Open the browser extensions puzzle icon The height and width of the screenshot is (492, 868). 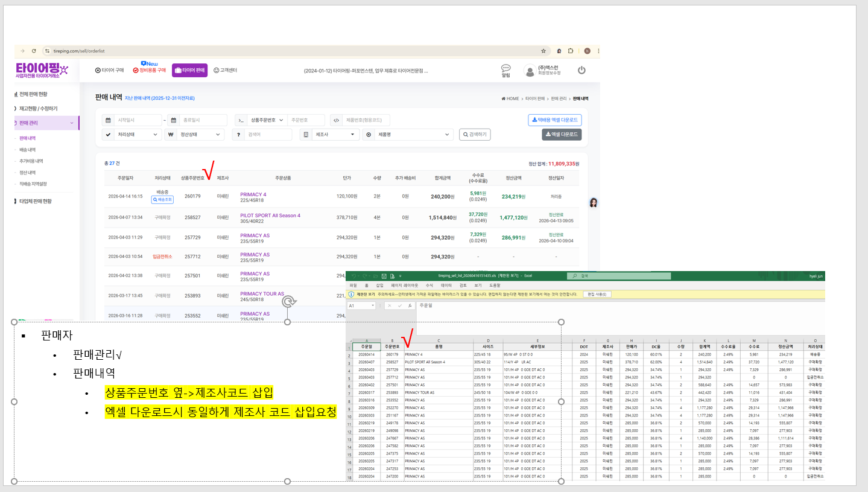pyautogui.click(x=571, y=51)
